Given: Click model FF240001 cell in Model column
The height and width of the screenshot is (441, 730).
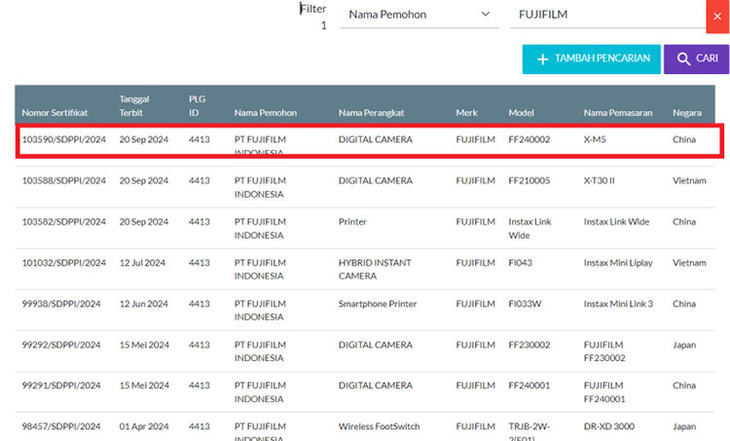Looking at the screenshot, I should [529, 385].
